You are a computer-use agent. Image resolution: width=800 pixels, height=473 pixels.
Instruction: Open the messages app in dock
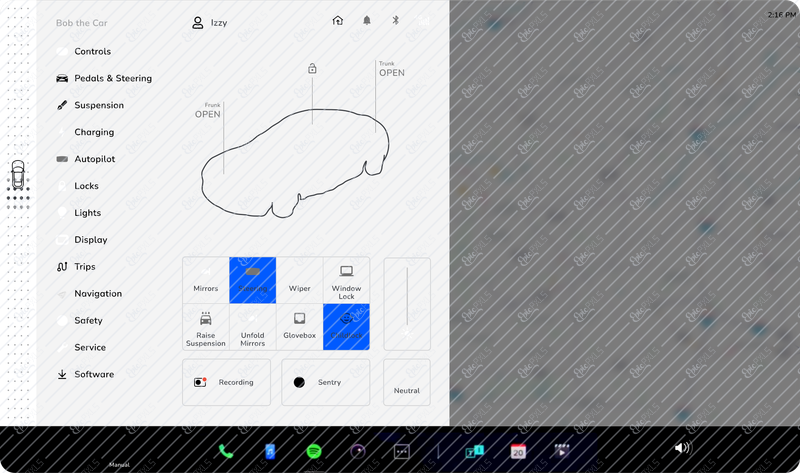click(x=402, y=451)
